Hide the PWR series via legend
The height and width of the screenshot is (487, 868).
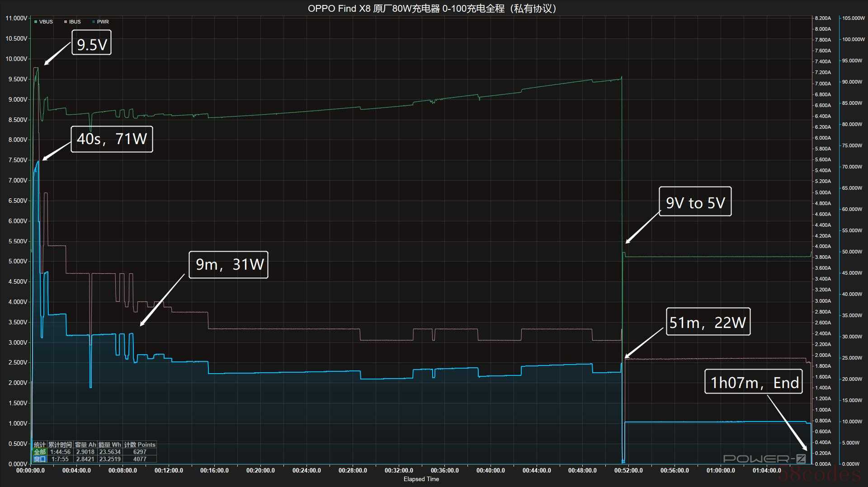point(100,22)
